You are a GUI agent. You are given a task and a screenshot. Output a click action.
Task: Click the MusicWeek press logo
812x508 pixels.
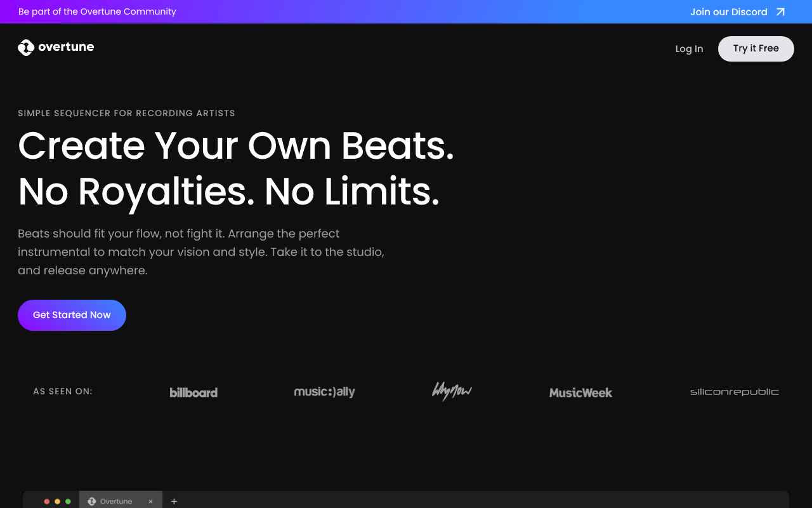tap(580, 392)
